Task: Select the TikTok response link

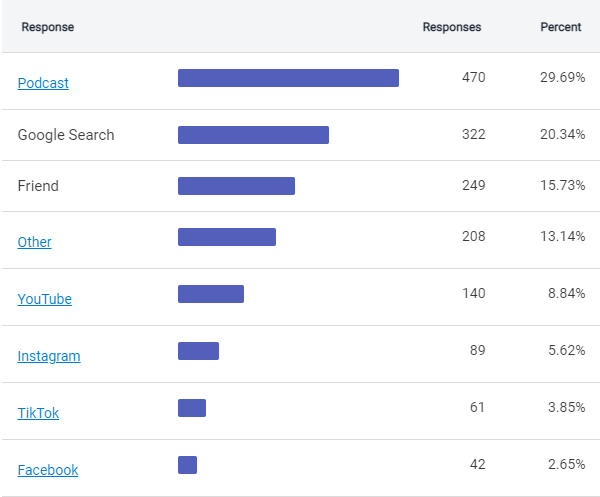Action: tap(38, 413)
